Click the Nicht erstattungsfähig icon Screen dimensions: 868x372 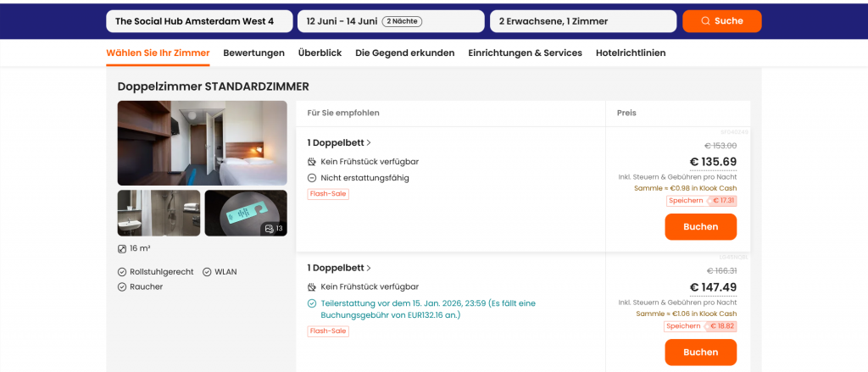point(312,178)
